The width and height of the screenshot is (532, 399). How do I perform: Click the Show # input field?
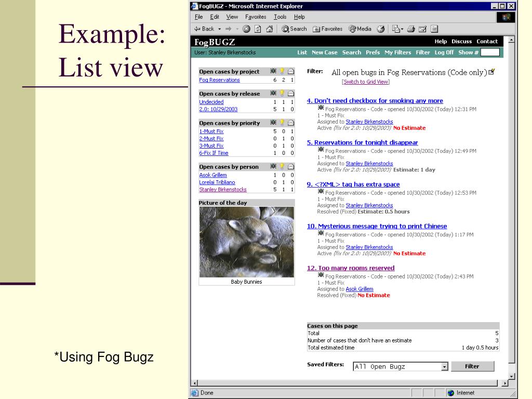(490, 52)
